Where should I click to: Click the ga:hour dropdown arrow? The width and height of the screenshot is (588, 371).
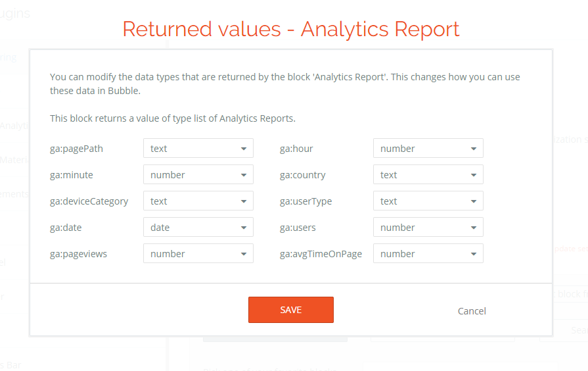tap(474, 149)
